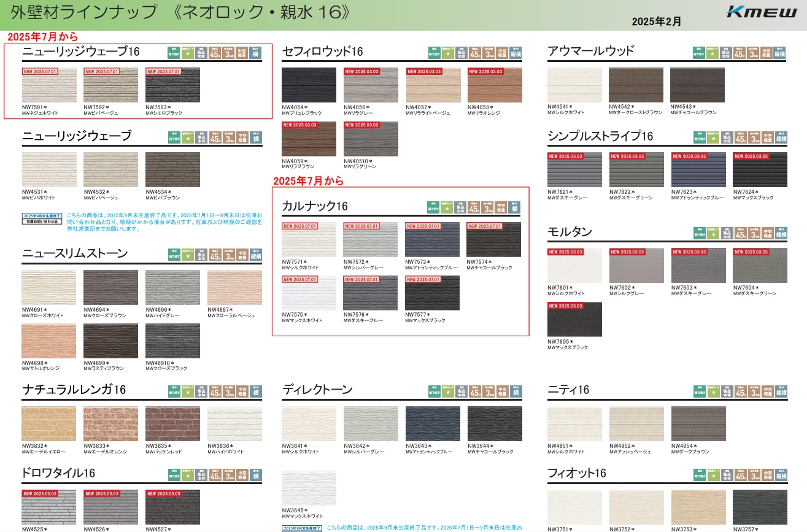Viewport: 807px width, 532px height.
Task: Click the NEW 2025.07.01 label on NW7571
Action: point(300,226)
